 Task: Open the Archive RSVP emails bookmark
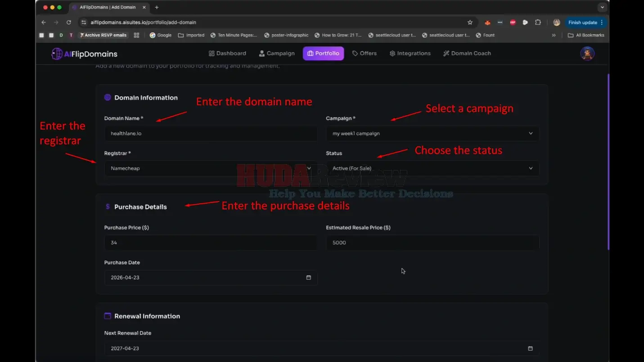[103, 35]
